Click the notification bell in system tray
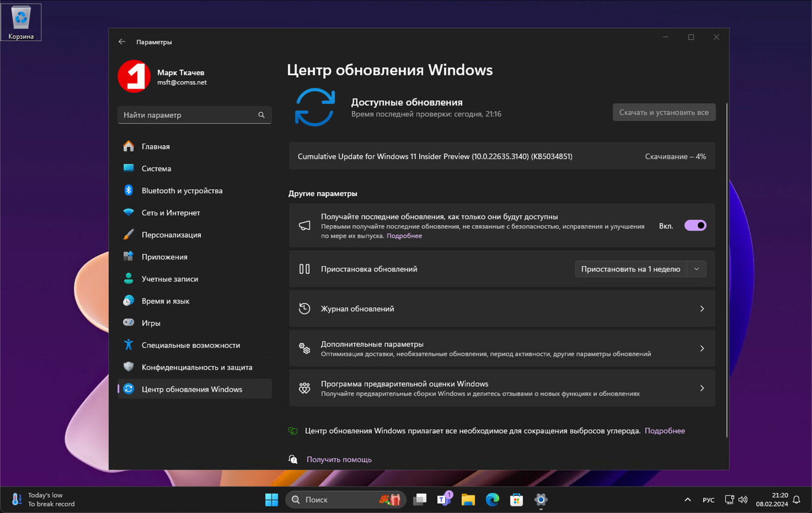The width and height of the screenshot is (812, 513). click(x=796, y=499)
